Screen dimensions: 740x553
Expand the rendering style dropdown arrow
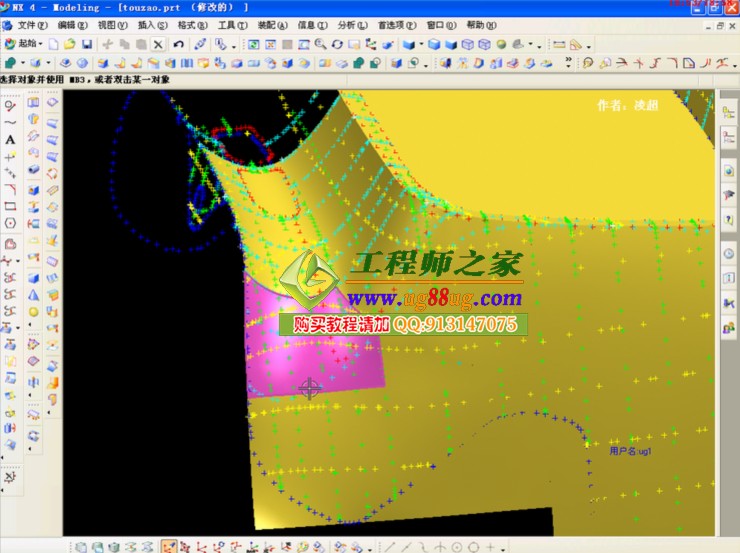422,44
